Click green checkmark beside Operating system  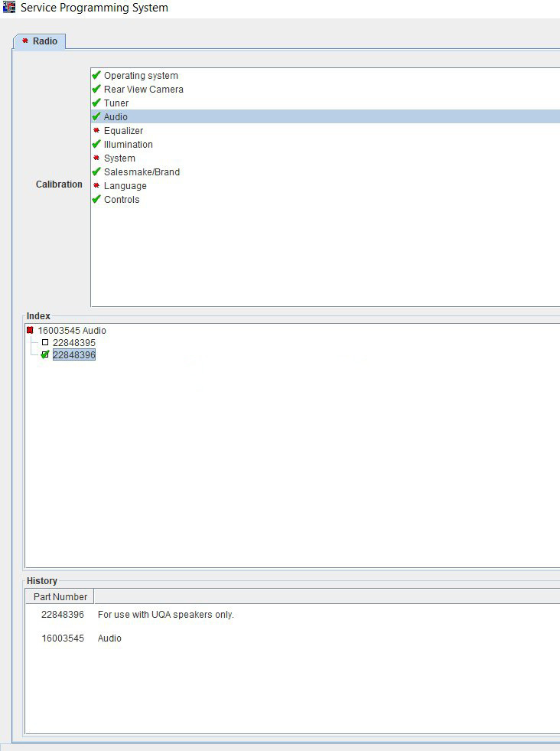(96, 75)
